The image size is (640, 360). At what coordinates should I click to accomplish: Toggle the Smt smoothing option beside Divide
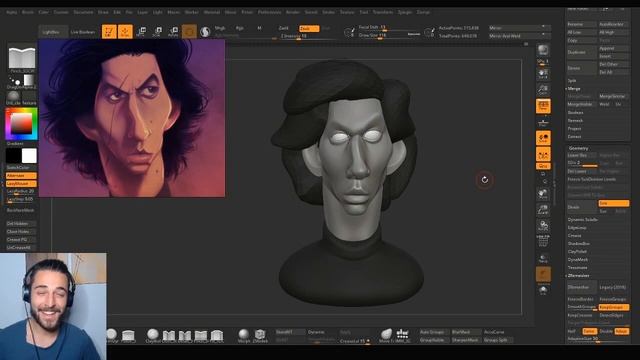point(613,203)
